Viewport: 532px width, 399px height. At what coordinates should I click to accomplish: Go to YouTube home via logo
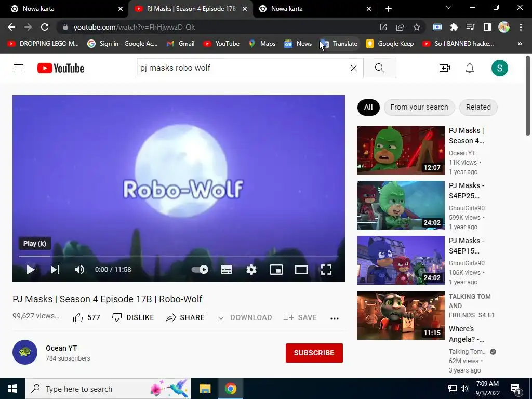pos(61,68)
